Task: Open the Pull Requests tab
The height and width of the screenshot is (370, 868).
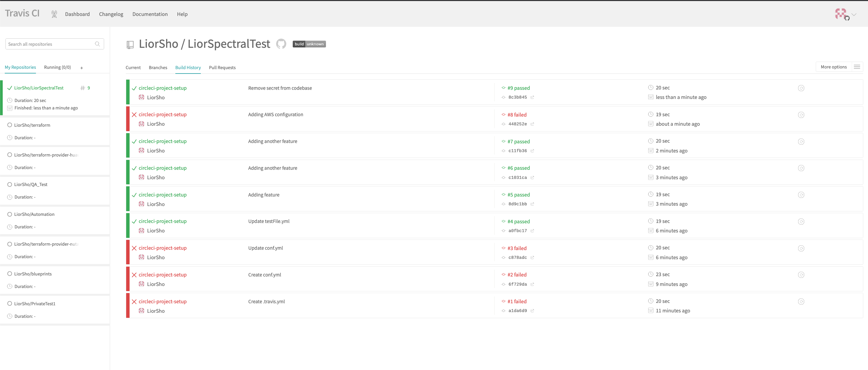Action: (222, 68)
